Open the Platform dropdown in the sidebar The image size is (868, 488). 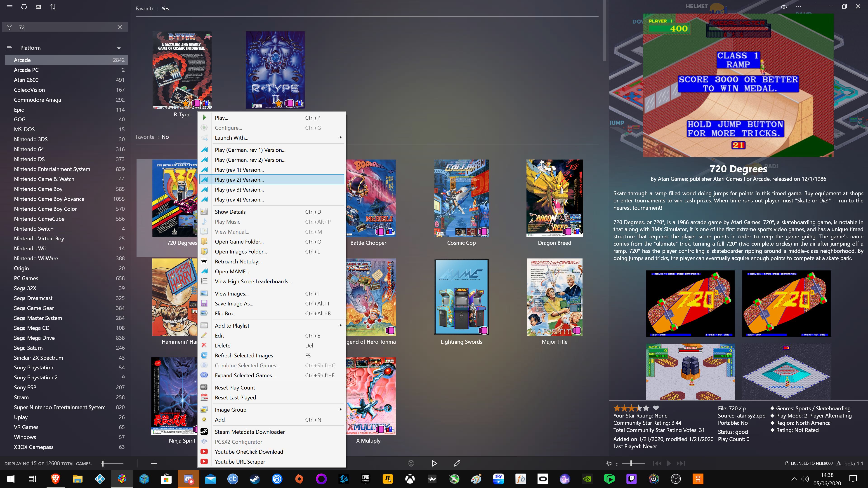(x=119, y=48)
